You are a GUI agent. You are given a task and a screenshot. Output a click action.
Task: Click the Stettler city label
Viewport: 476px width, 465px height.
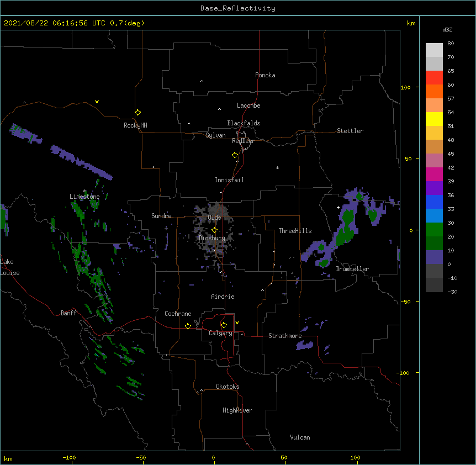(x=350, y=131)
